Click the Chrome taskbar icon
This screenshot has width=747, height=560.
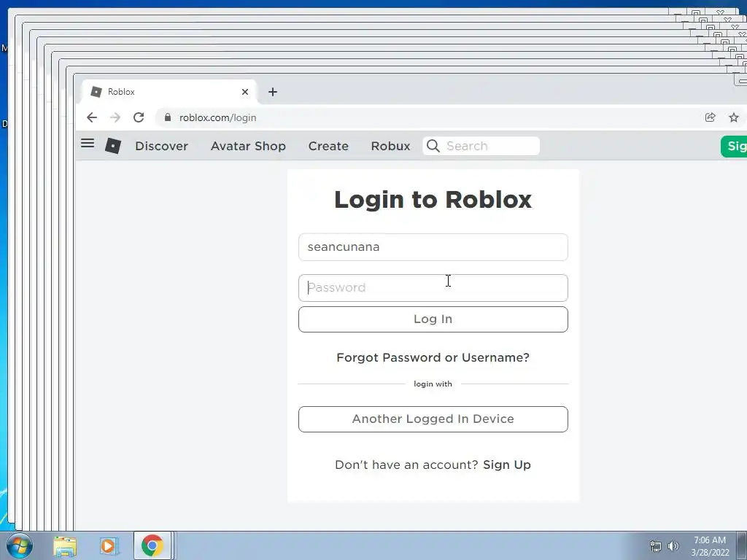[152, 545]
